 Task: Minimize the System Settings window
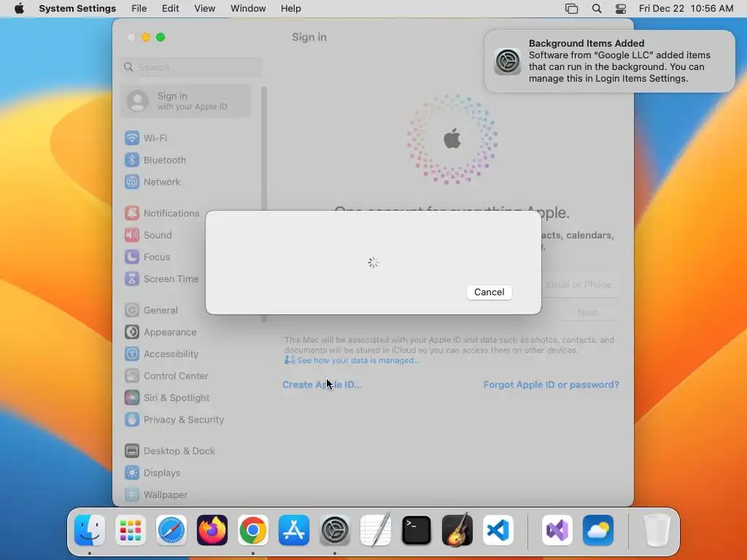point(146,37)
